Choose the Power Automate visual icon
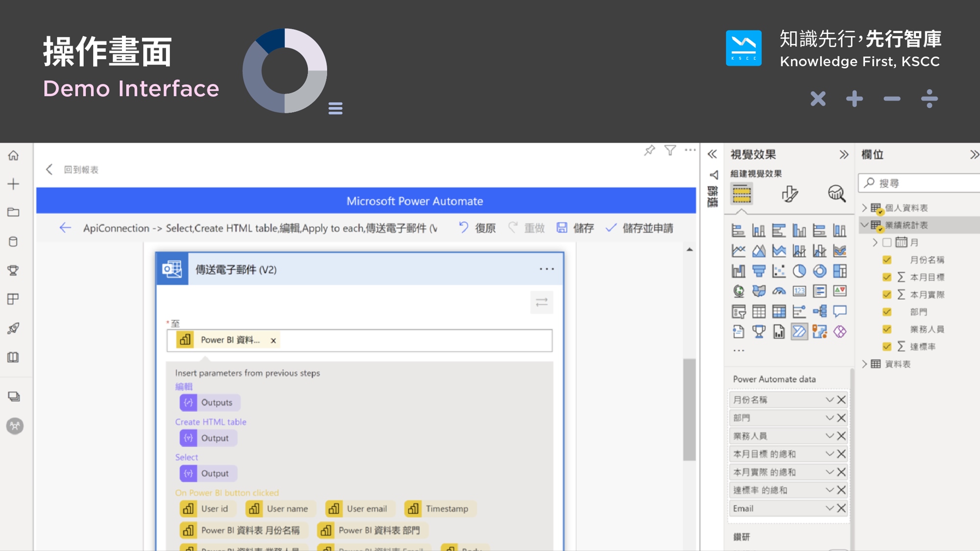This screenshot has width=980, height=551. [799, 332]
